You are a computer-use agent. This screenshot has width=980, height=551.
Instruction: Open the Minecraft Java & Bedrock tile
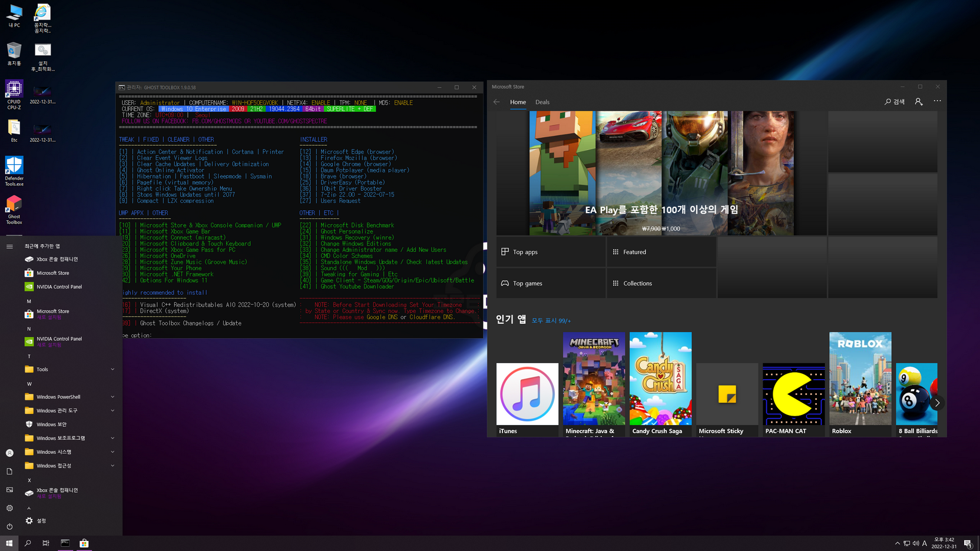(594, 384)
